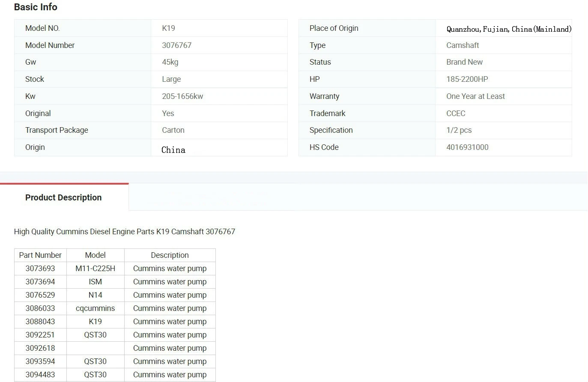The image size is (588, 382).
Task: Click the Basic Info heading
Action: coord(36,7)
